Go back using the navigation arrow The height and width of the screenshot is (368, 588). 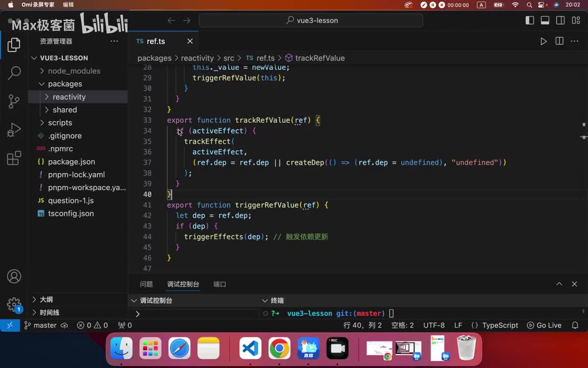pos(171,20)
